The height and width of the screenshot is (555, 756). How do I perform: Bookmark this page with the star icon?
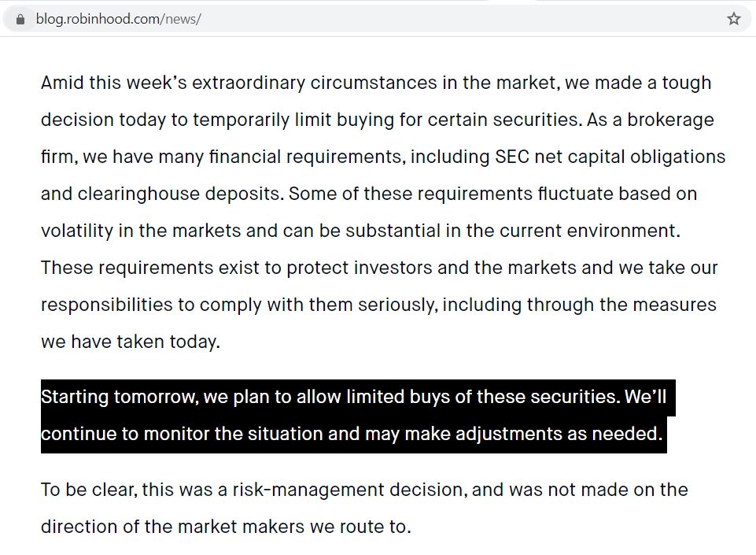click(x=733, y=19)
